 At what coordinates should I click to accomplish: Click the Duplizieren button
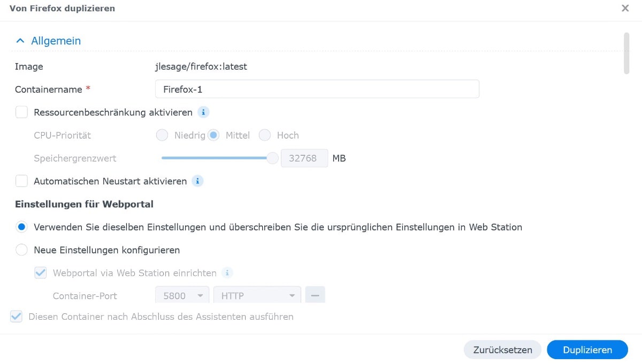pos(587,350)
